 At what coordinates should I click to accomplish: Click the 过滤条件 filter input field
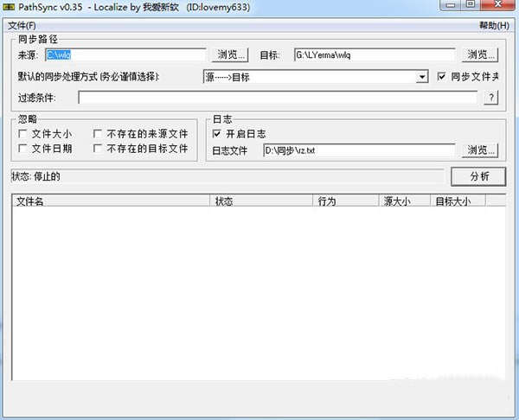(x=277, y=98)
